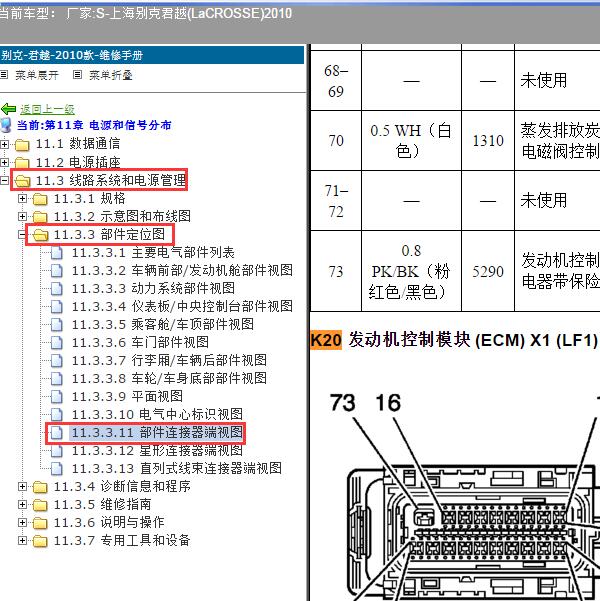This screenshot has height=601, width=600.
Task: Click page icon of 11.3.3.11 部件连接器端视图
Action: 57,433
